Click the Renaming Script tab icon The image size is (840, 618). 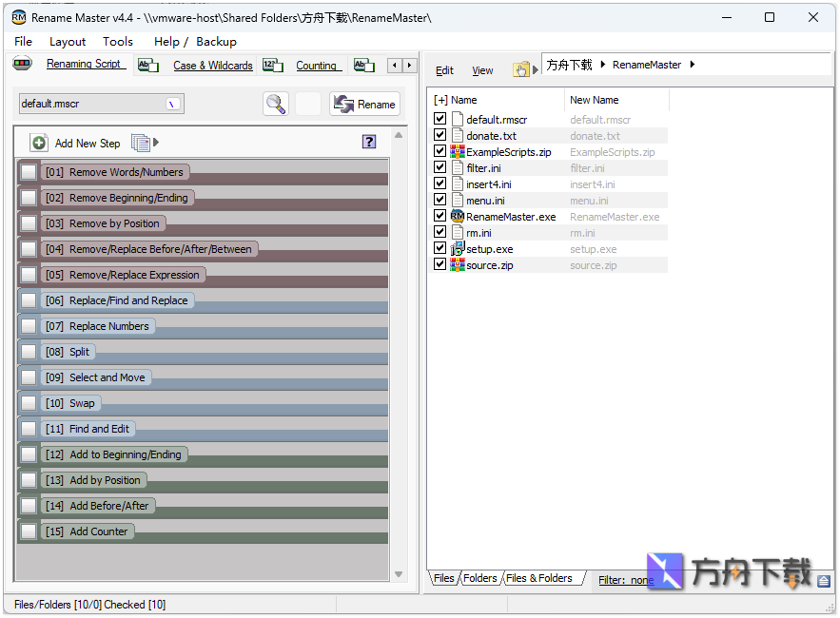click(x=22, y=63)
